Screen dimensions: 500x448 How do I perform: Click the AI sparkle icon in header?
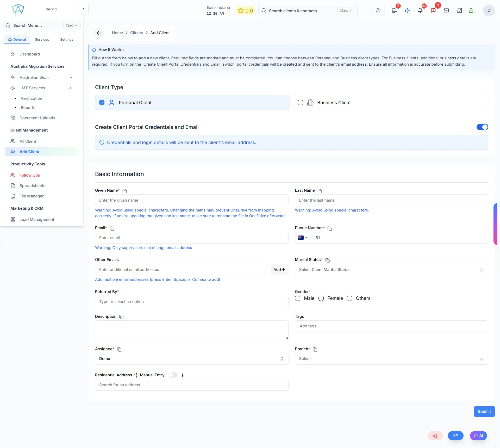click(407, 10)
